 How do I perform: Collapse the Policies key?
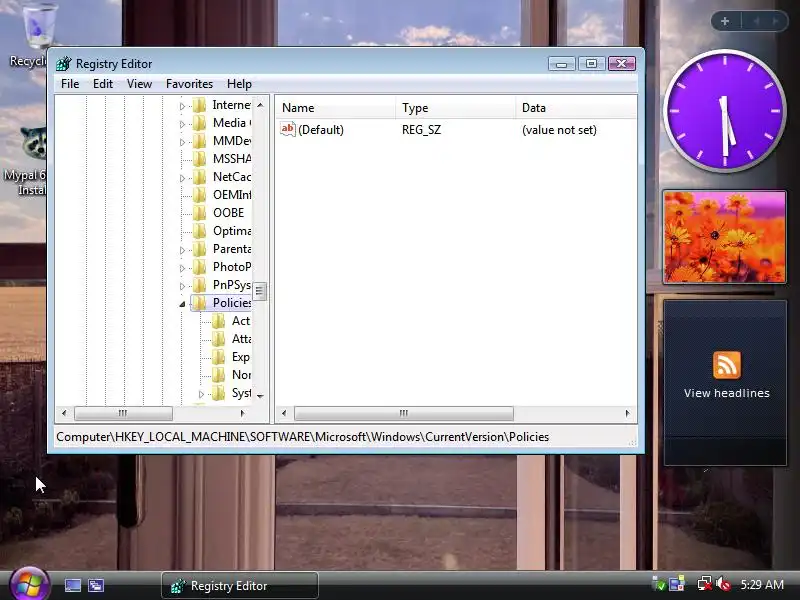click(182, 304)
